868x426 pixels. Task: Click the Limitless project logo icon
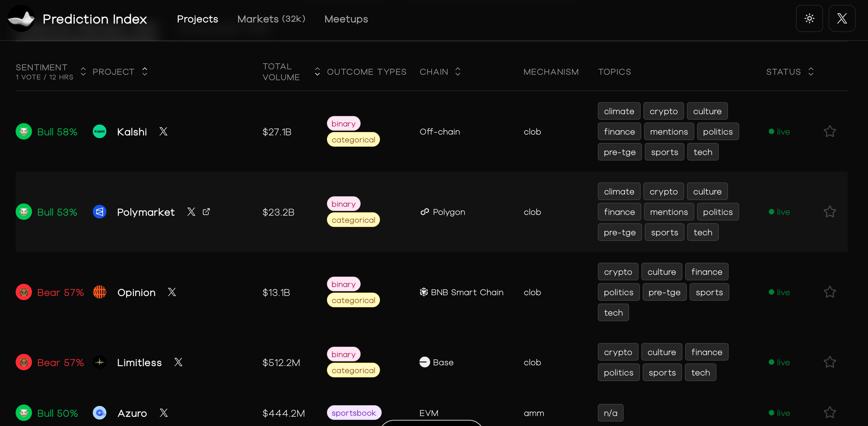click(x=100, y=362)
